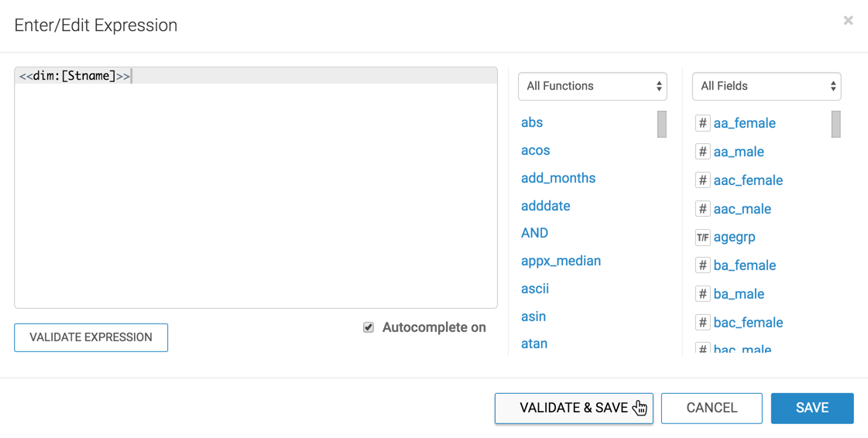Click the numeric type icon beside aa_male
Image resolution: width=868 pixels, height=438 pixels.
pos(702,152)
